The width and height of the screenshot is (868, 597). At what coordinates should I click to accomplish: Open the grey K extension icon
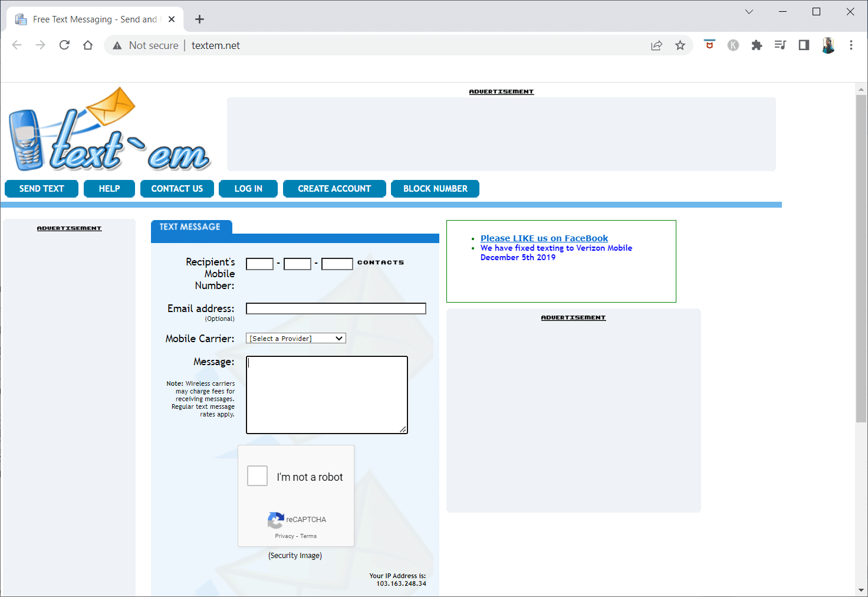click(733, 45)
